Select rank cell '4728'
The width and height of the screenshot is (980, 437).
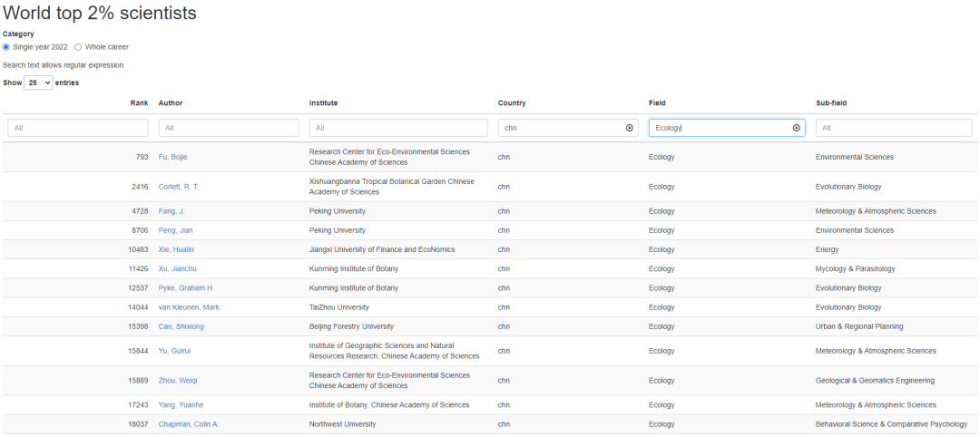click(140, 211)
